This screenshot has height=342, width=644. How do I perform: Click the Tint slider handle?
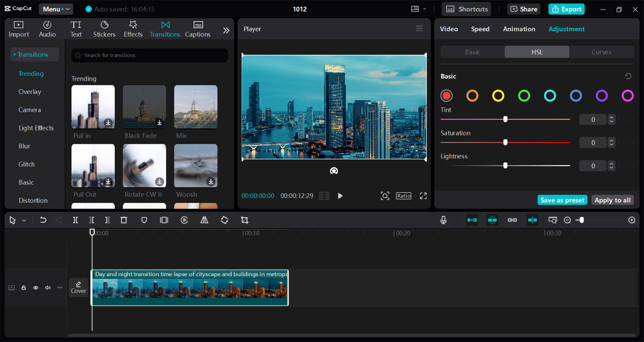coord(505,119)
